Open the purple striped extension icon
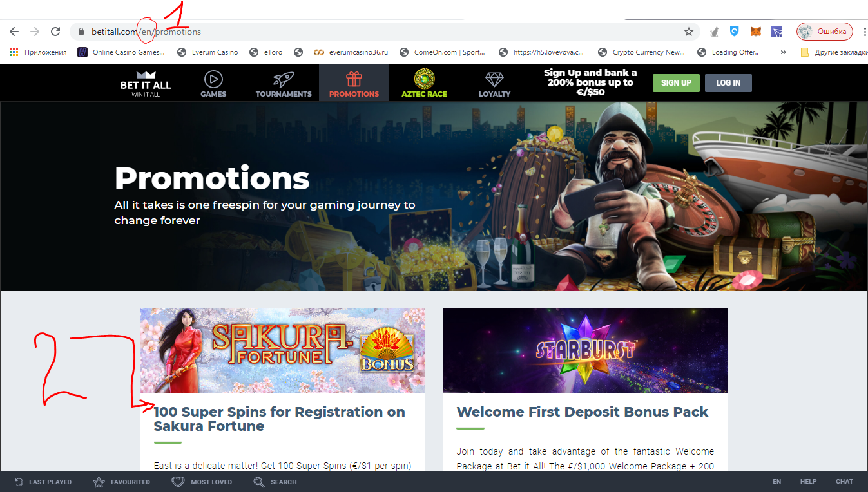 [x=776, y=32]
